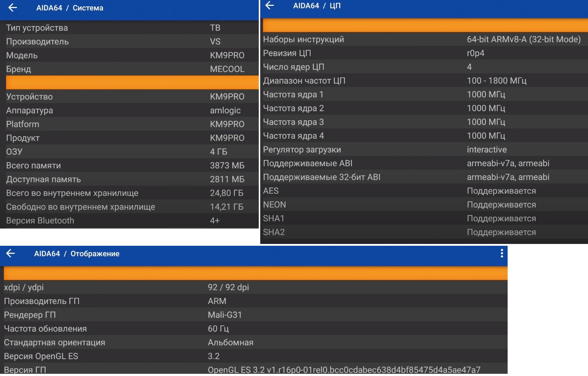Select the ОЗУ 4 ГБ row
Image resolution: width=588 pixels, height=376 pixels.
pos(129,152)
